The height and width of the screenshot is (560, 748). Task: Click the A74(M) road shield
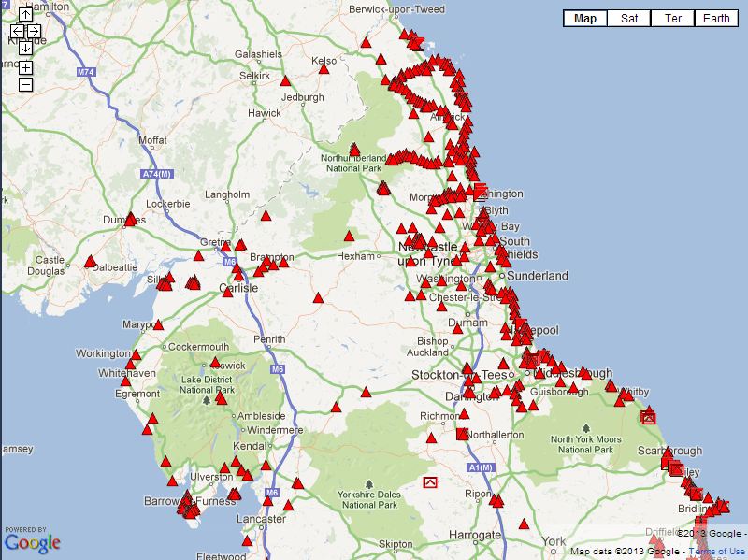[x=157, y=174]
